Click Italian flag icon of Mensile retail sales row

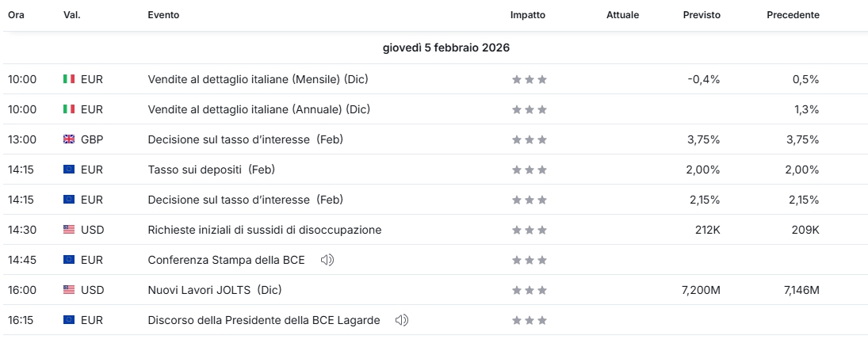[x=69, y=79]
